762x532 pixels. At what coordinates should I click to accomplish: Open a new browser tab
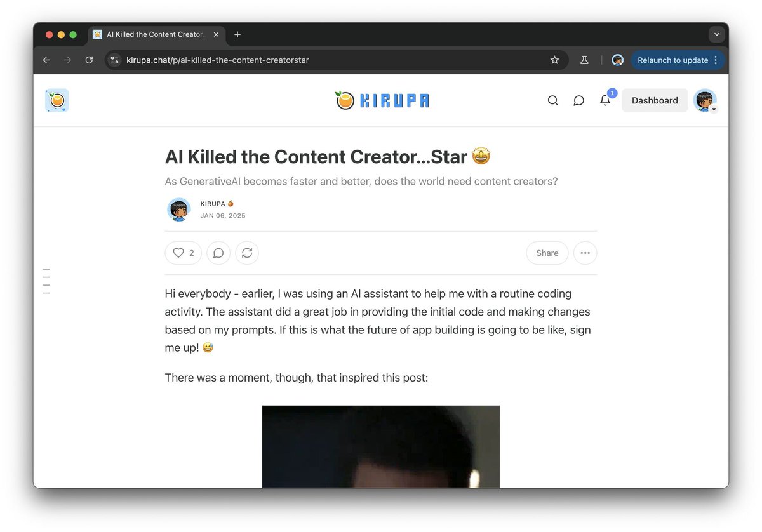pos(237,34)
